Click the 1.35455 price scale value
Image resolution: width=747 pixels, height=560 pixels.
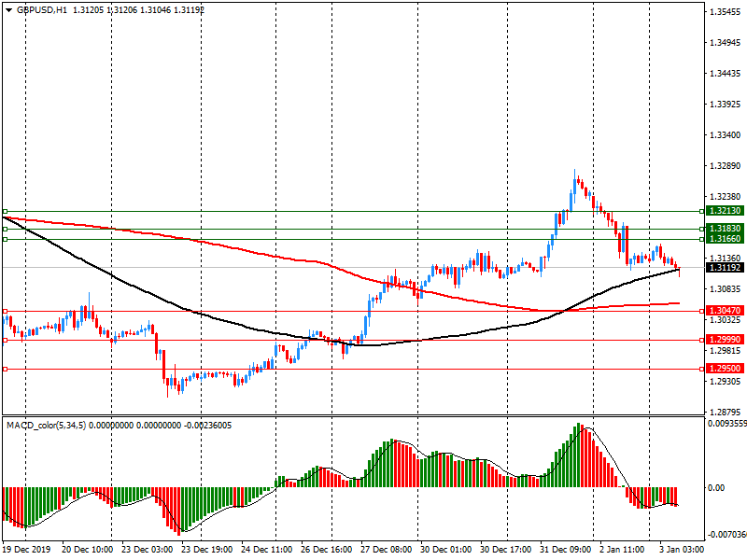tap(726, 12)
